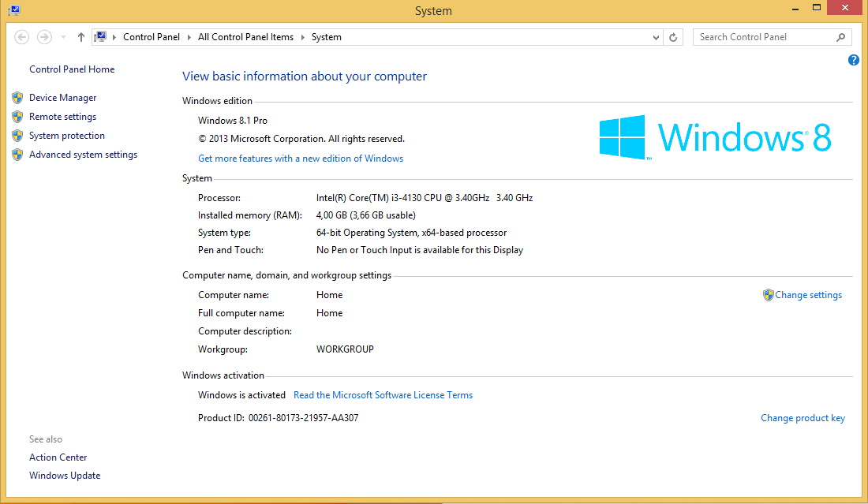Open Control Panel Home

(72, 69)
